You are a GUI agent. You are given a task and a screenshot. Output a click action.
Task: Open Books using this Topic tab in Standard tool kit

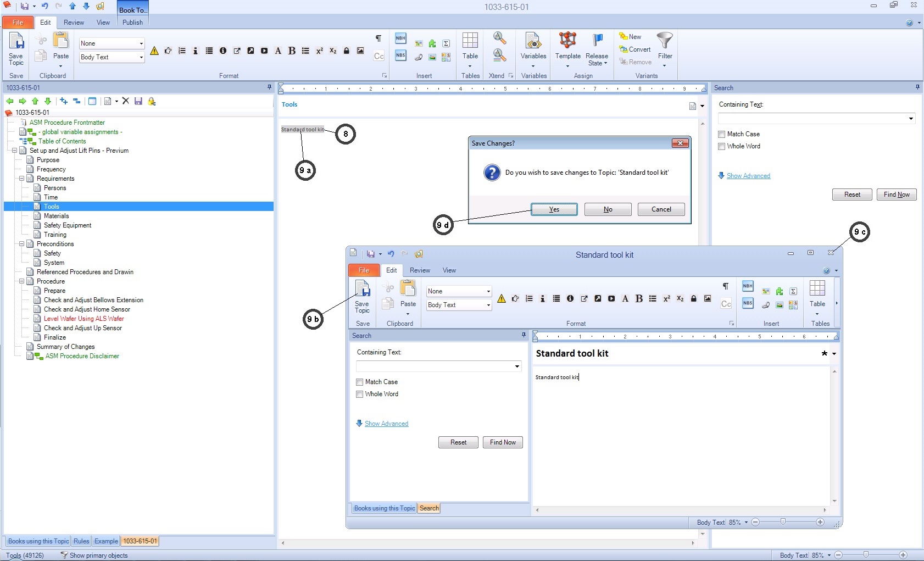click(384, 508)
